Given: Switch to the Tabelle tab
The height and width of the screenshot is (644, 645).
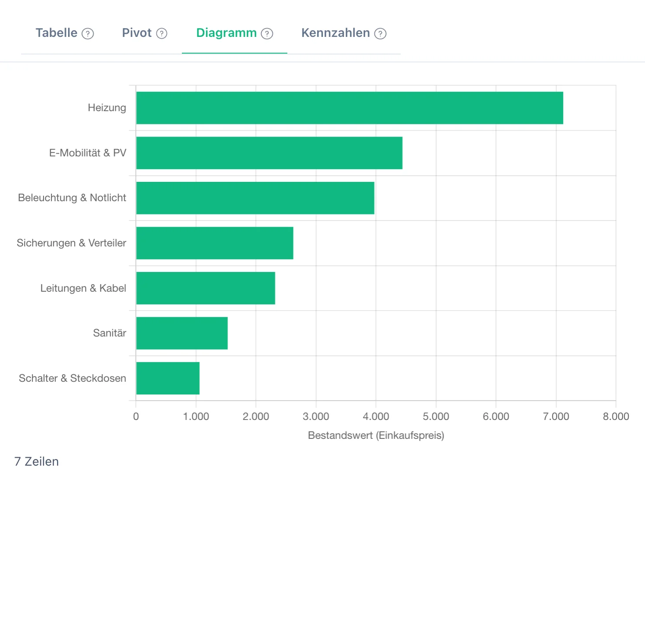Looking at the screenshot, I should coord(56,33).
